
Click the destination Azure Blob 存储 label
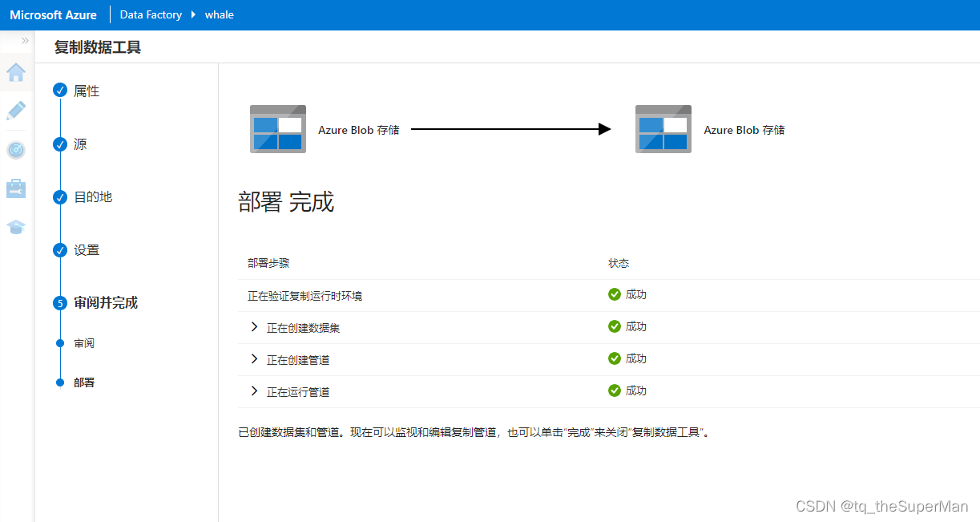744,130
